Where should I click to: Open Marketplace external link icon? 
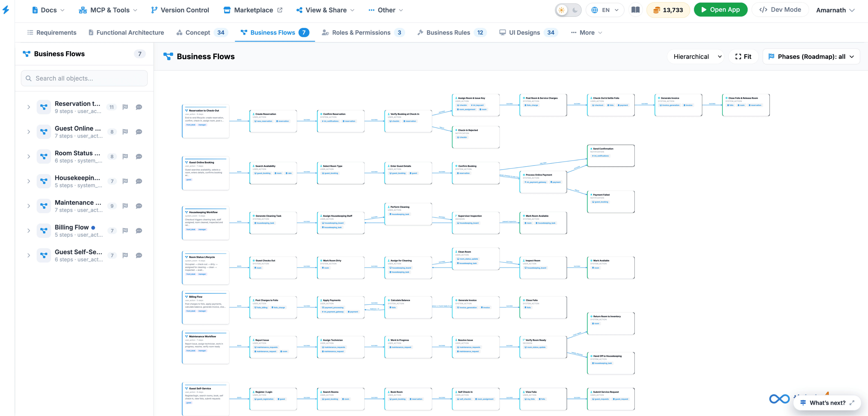coord(280,10)
